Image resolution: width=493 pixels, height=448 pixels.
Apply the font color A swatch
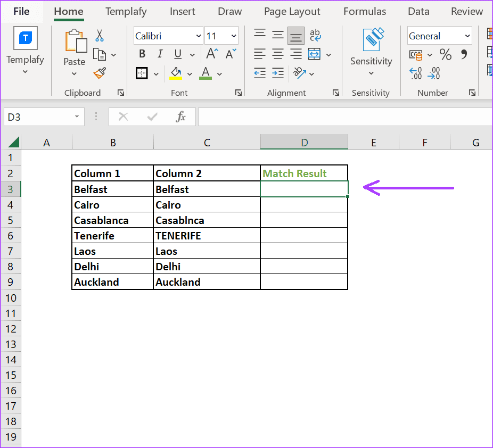pos(206,73)
